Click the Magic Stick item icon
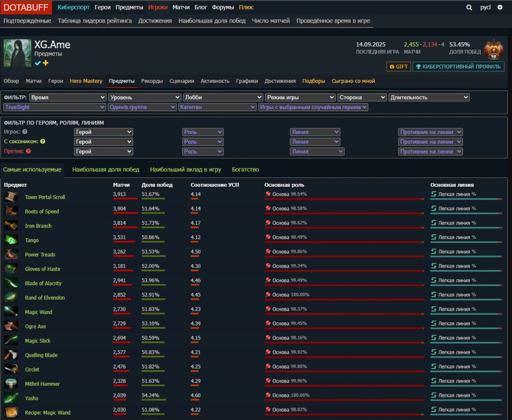The image size is (512, 420). click(11, 341)
